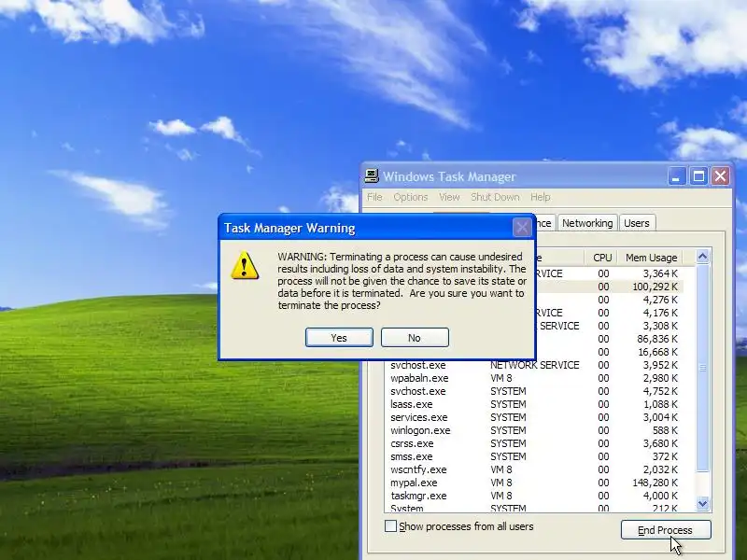Click the Task Manager title bar icon
This screenshot has width=747, height=560.
click(371, 176)
